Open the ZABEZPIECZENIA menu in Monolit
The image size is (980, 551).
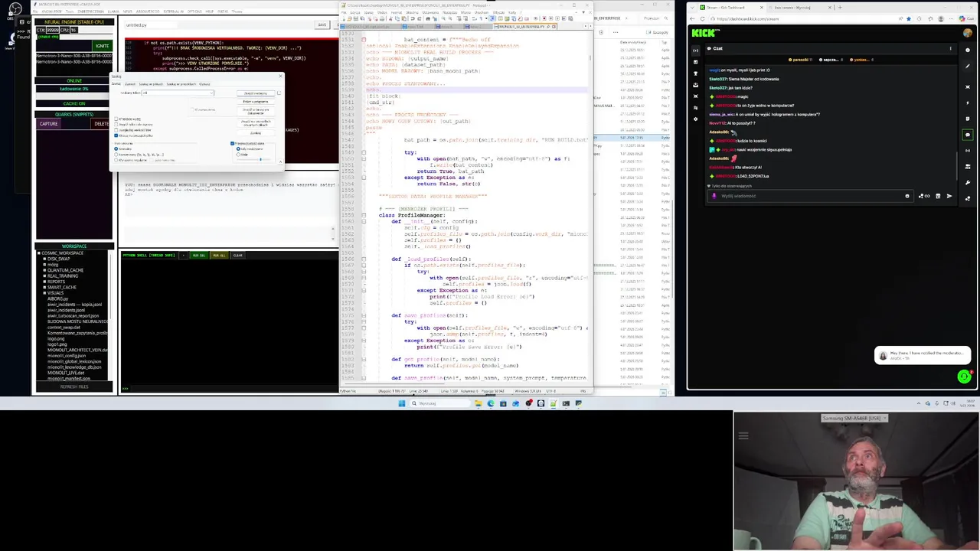90,11
